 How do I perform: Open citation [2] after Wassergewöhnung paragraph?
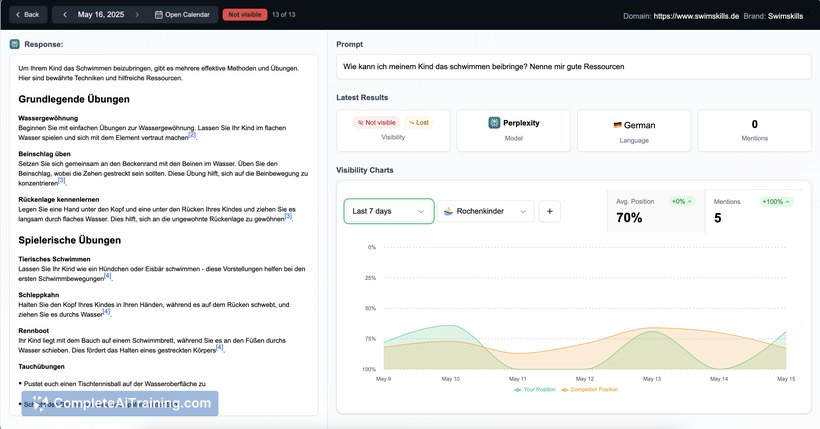pyautogui.click(x=192, y=135)
